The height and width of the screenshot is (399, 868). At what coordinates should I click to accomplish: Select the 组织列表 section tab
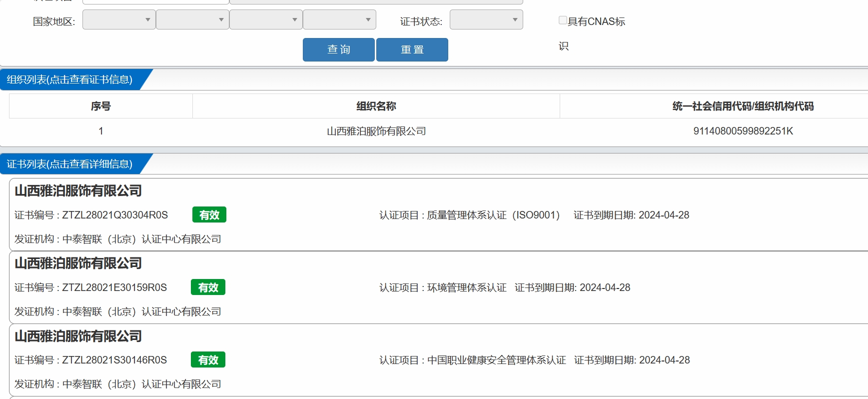pos(70,79)
